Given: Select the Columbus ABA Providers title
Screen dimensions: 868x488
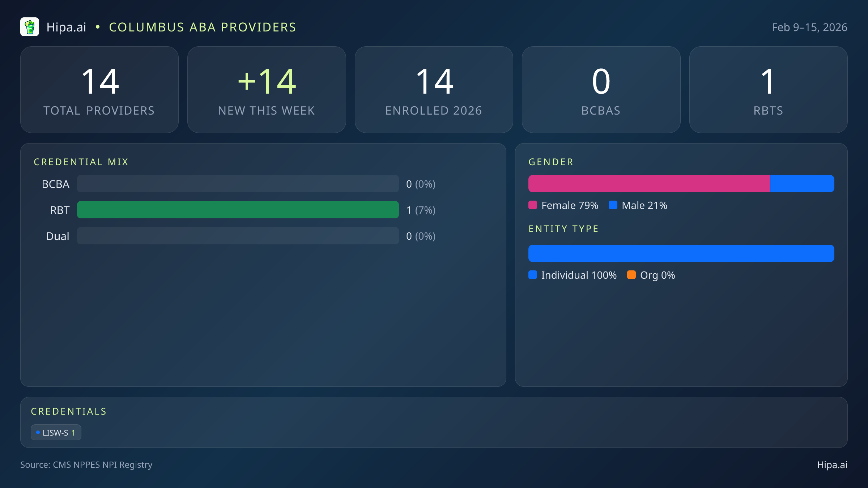Looking at the screenshot, I should (203, 27).
